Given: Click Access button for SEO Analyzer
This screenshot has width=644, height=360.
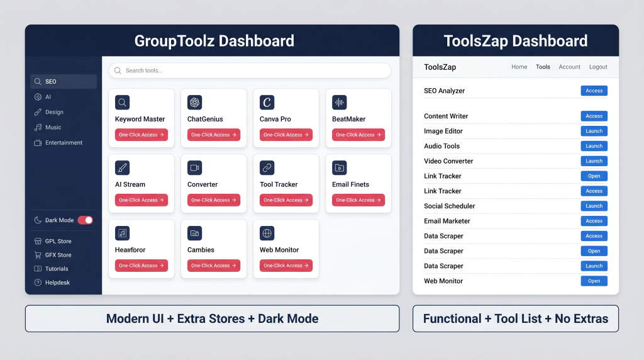Looking at the screenshot, I should (x=594, y=91).
